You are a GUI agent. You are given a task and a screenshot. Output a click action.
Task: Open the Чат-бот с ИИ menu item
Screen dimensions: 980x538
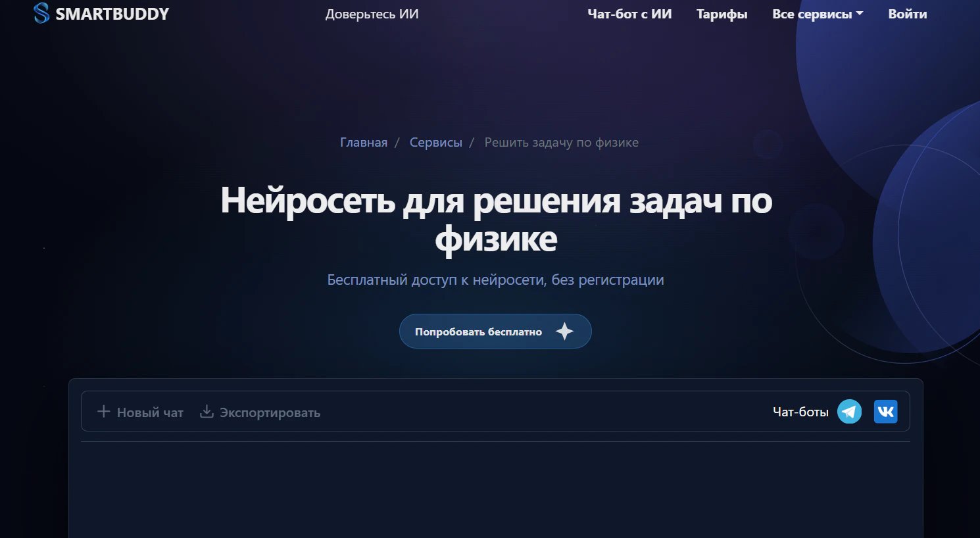coord(629,14)
